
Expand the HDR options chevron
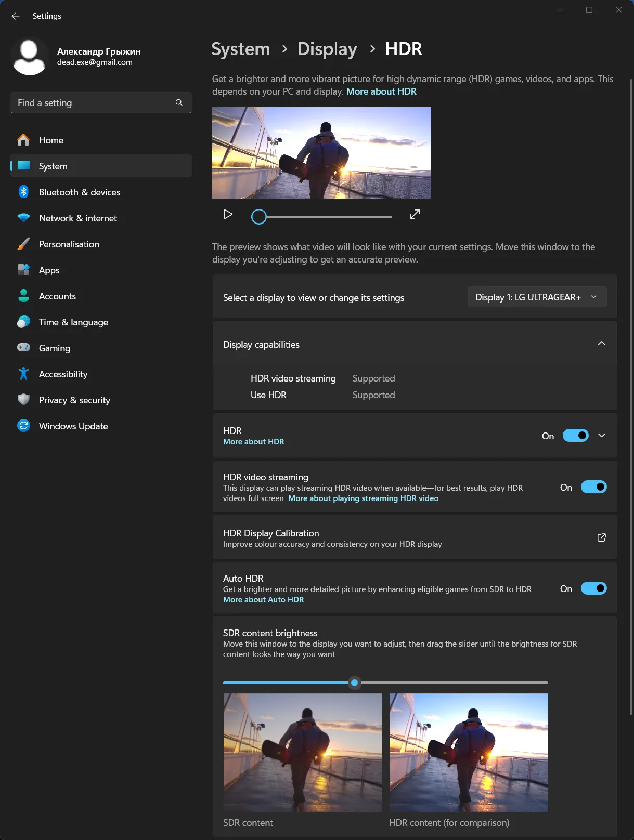tap(601, 436)
